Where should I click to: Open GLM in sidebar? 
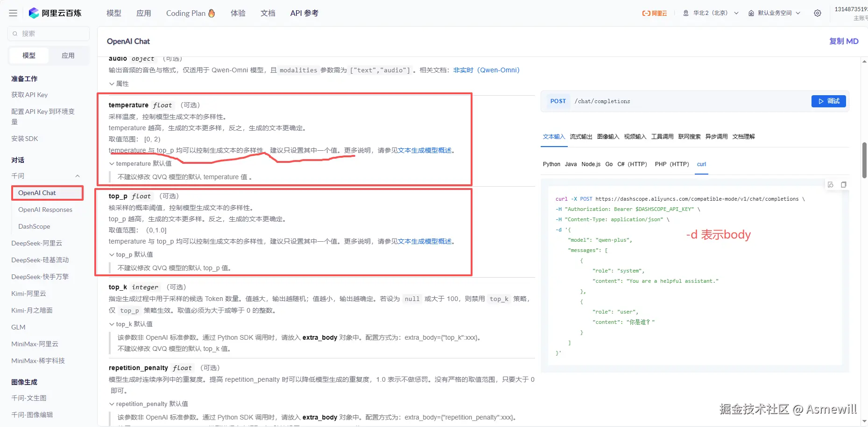pos(19,327)
